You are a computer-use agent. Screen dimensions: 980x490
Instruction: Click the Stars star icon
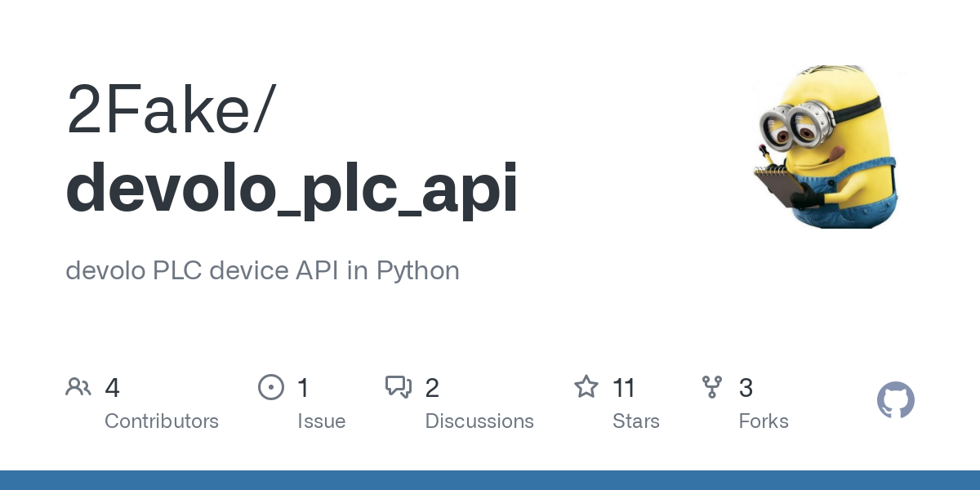[x=586, y=386]
